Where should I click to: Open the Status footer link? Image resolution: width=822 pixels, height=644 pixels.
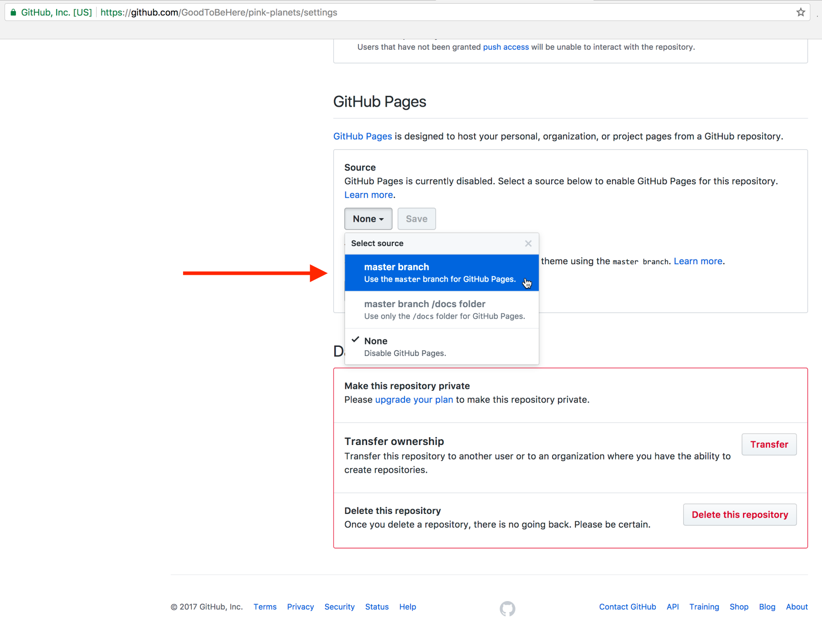coord(377,607)
